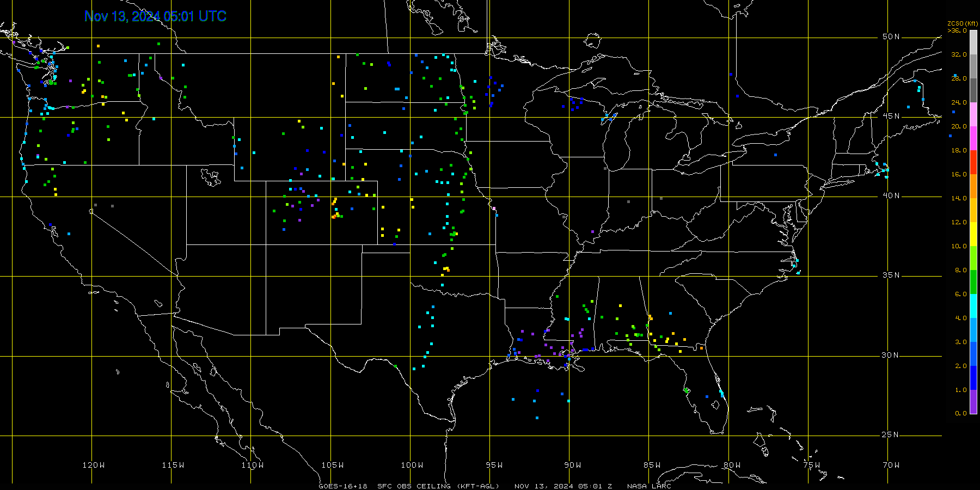Select the '95W' longitude label
Screen dimensions: 980x490
pyautogui.click(x=494, y=465)
